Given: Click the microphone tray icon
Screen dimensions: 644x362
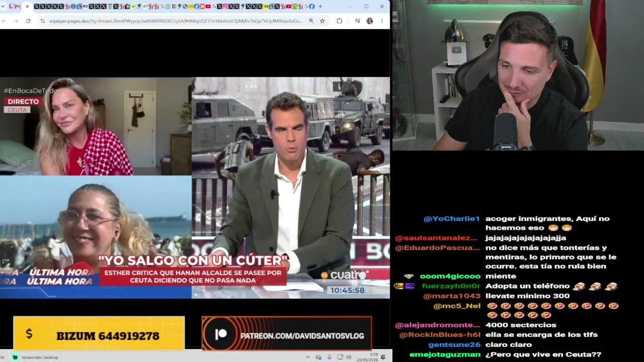Looking at the screenshot, I should click(x=330, y=357).
